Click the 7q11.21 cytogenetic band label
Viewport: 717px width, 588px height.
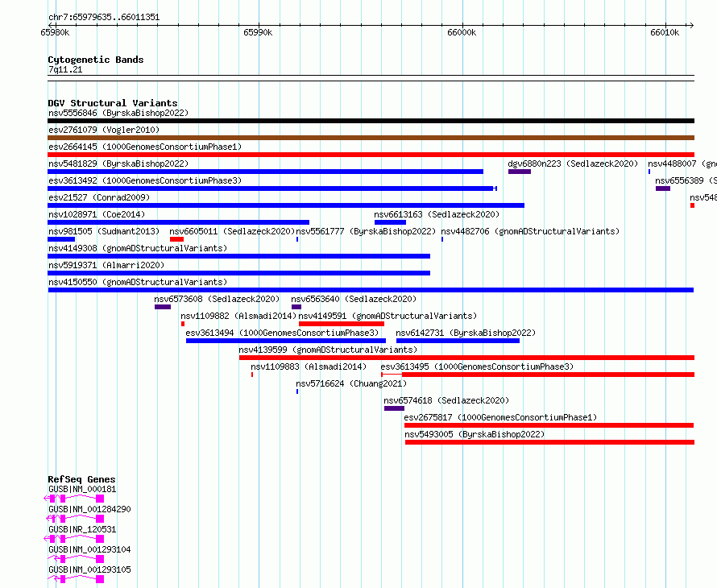click(65, 69)
